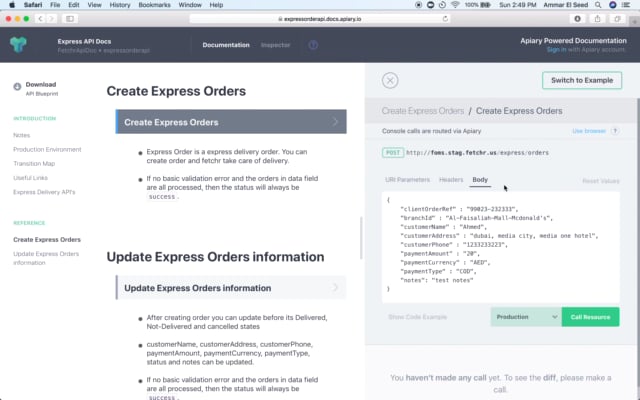Click the Express API Docs title
640x400 pixels.
tap(84, 41)
